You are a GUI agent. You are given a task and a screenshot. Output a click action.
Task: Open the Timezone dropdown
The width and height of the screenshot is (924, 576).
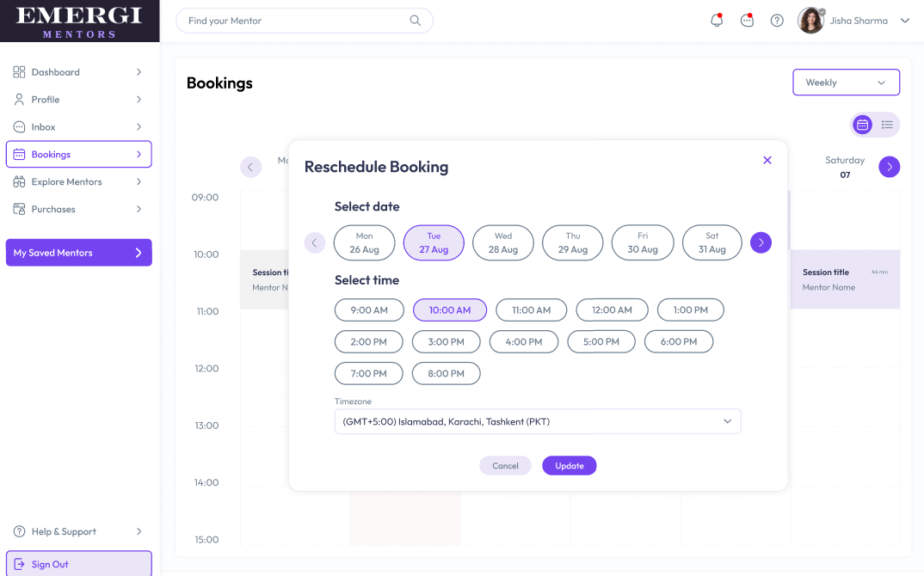tap(537, 421)
